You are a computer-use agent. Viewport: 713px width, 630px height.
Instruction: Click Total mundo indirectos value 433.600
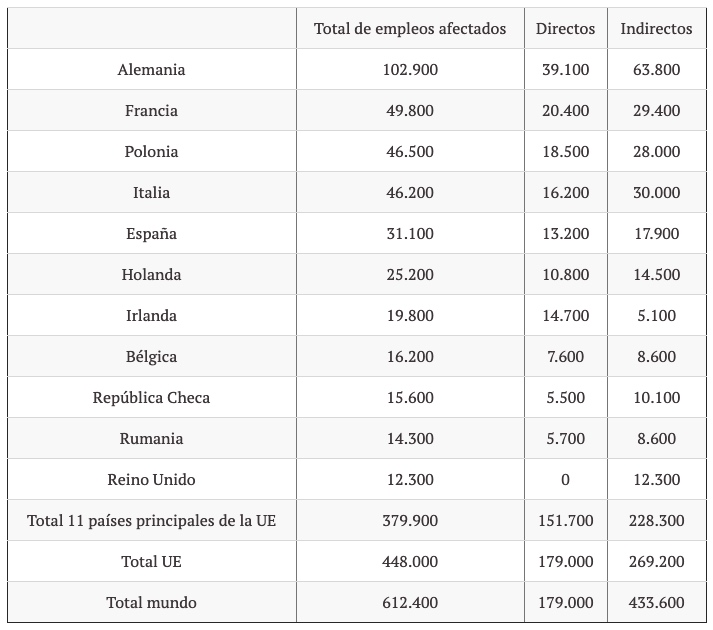(x=656, y=603)
